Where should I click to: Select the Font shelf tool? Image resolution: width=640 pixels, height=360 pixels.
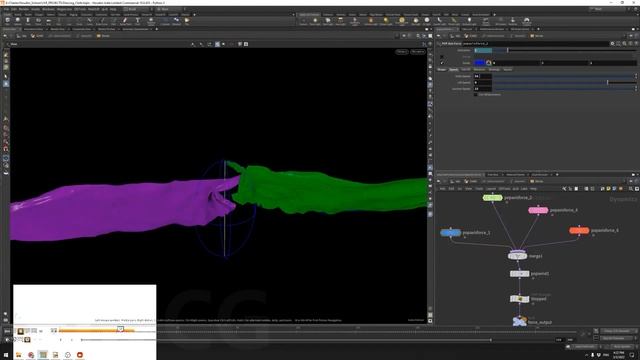(138, 21)
